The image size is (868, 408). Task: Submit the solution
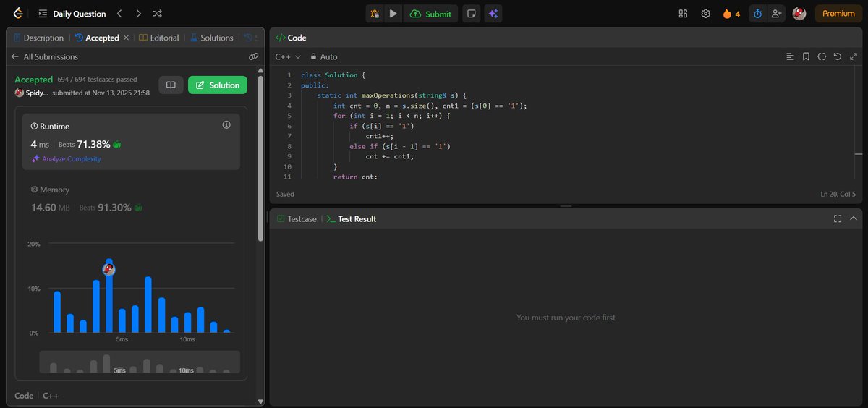pyautogui.click(x=431, y=14)
